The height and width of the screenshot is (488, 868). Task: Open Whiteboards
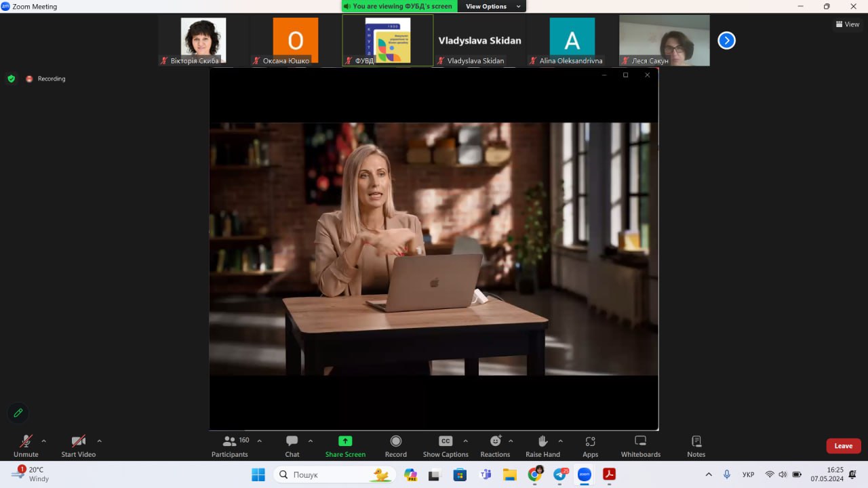coord(641,447)
